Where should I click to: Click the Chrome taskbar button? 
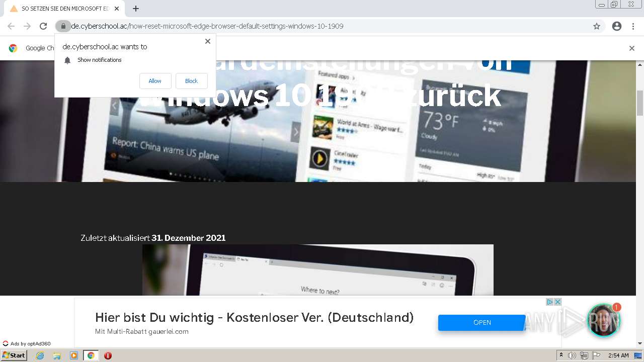pos(91,355)
